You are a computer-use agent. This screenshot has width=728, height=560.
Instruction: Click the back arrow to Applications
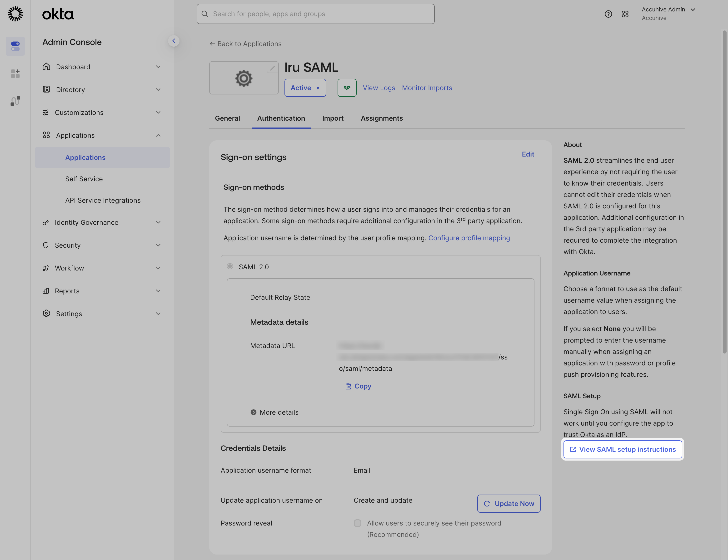212,44
